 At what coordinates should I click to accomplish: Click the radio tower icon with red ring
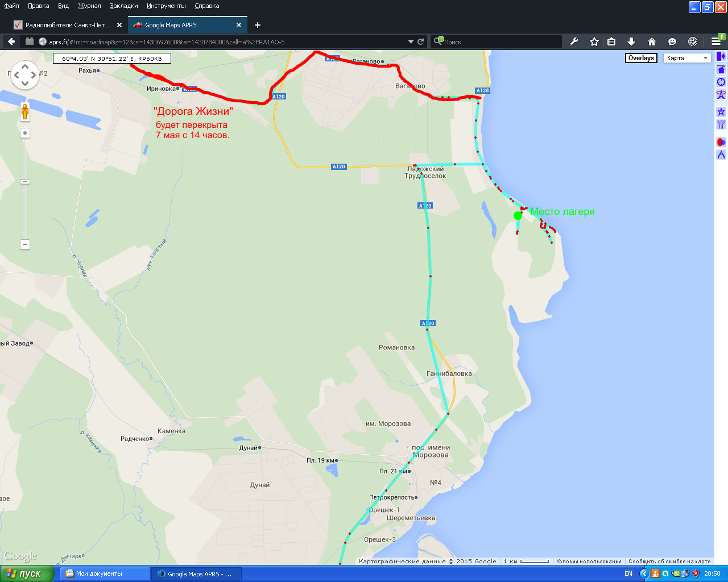coord(721,95)
